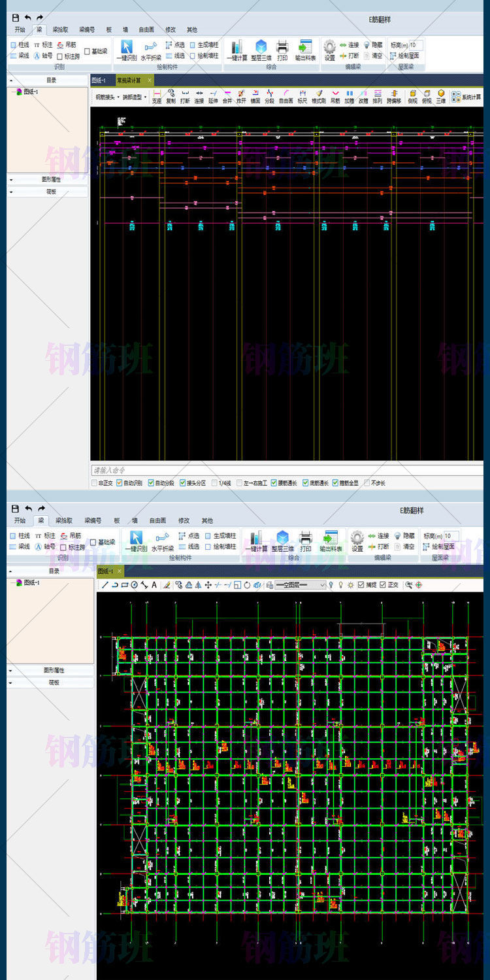
Task: Click 镜面 tool in upper window toolbar
Action: coord(255,97)
